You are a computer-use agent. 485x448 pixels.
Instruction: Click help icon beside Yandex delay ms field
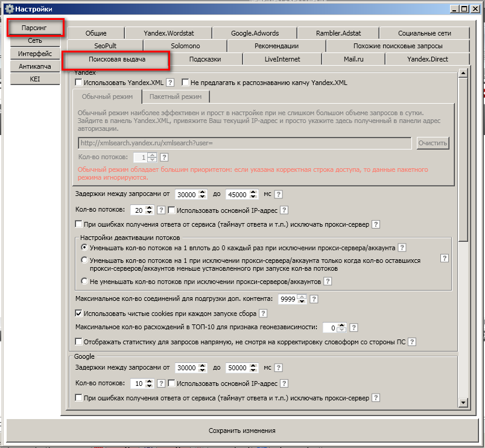[278, 194]
